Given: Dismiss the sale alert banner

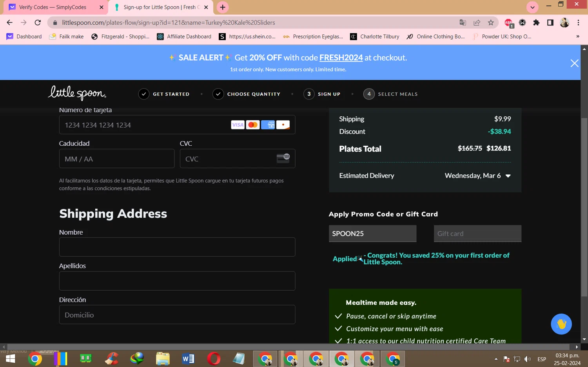Looking at the screenshot, I should click(x=574, y=63).
